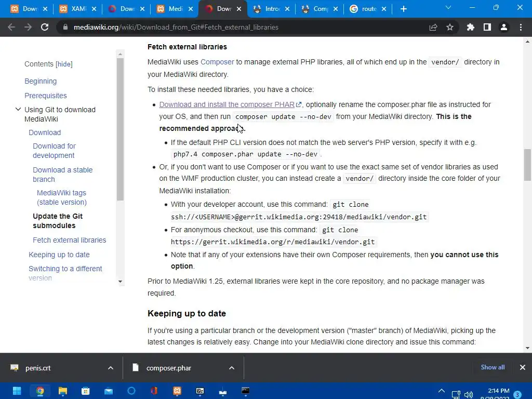532x399 pixels.
Task: Switch to the XAMPP tab
Action: click(78, 9)
